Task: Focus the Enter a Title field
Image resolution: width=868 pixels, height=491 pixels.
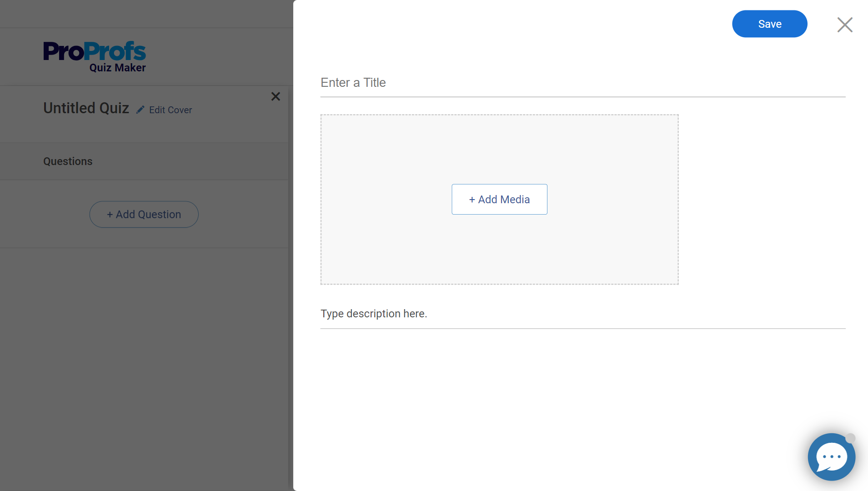Action: point(582,83)
